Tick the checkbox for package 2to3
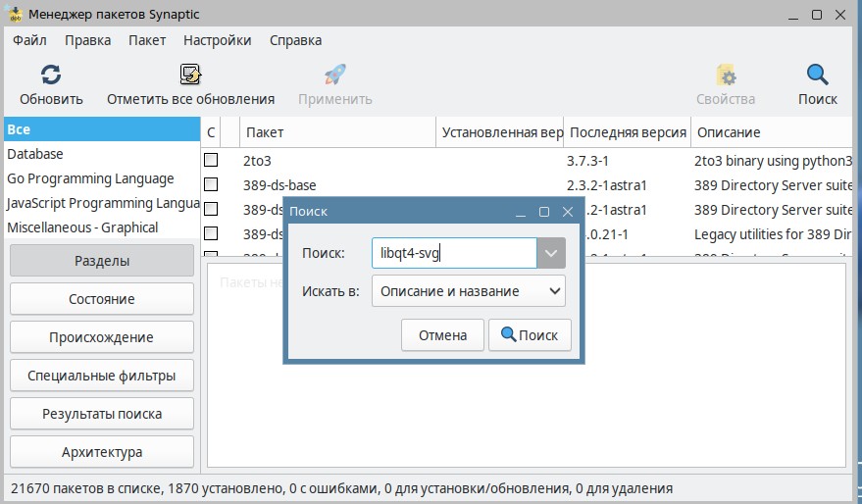The image size is (862, 504). click(x=211, y=160)
